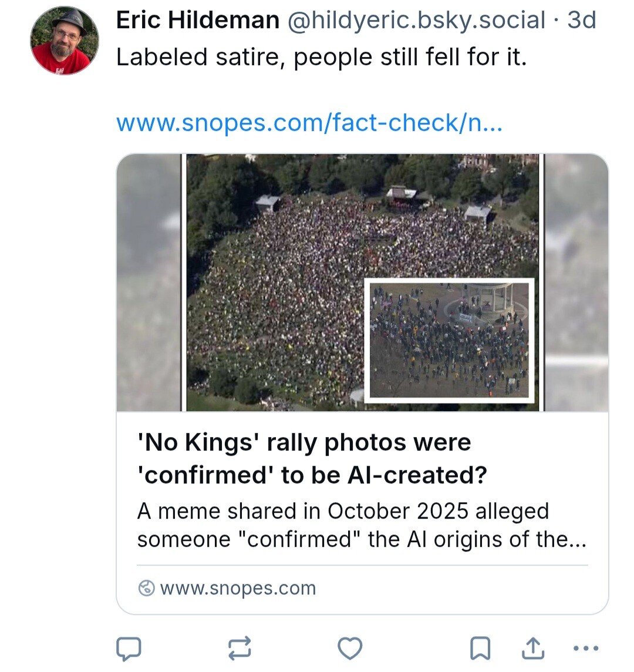Click the globe icon beside www.snopes.com

point(146,588)
